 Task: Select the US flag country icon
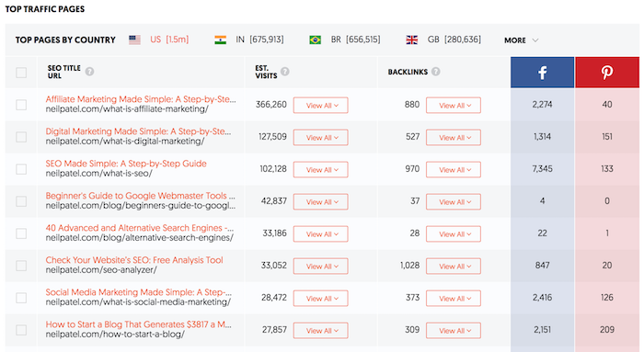134,40
